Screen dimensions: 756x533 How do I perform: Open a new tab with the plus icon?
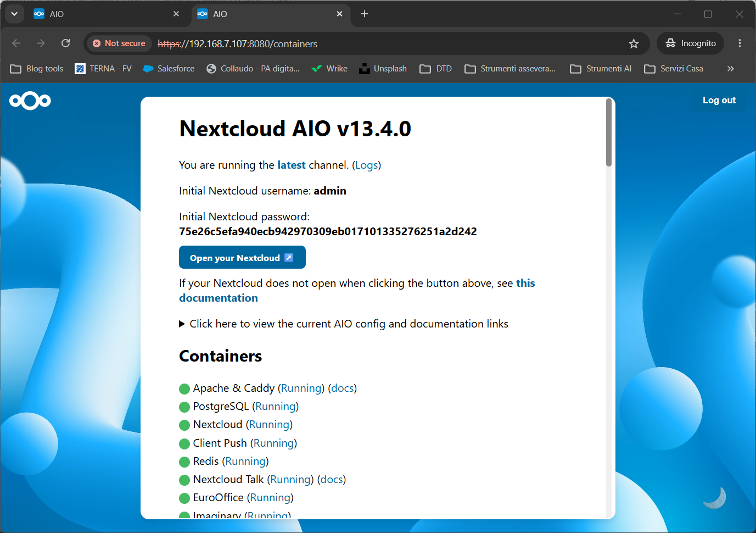(365, 14)
